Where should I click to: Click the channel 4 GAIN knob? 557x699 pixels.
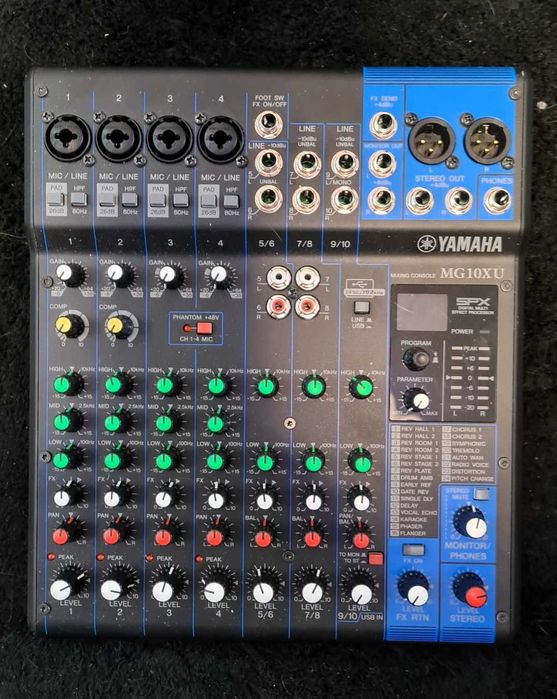(222, 276)
